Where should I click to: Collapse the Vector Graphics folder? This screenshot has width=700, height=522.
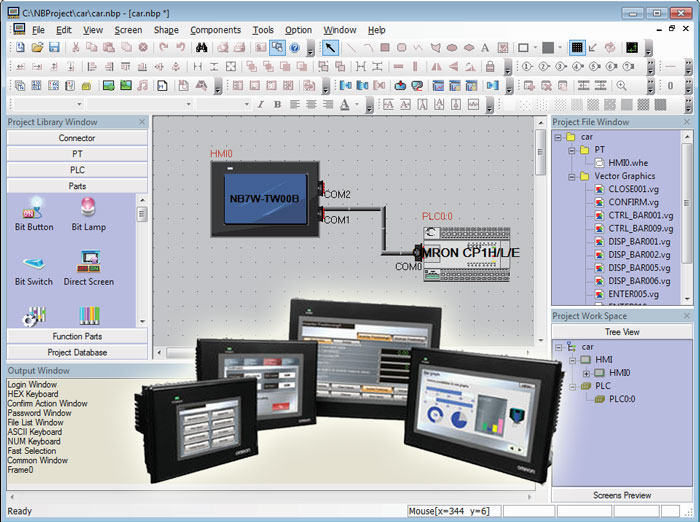tap(571, 177)
